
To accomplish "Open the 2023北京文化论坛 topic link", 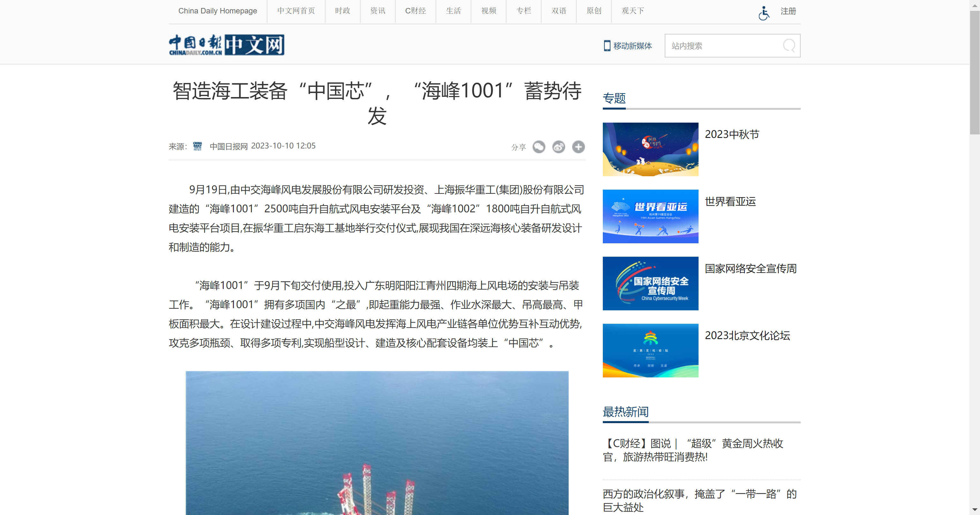I will 747,335.
